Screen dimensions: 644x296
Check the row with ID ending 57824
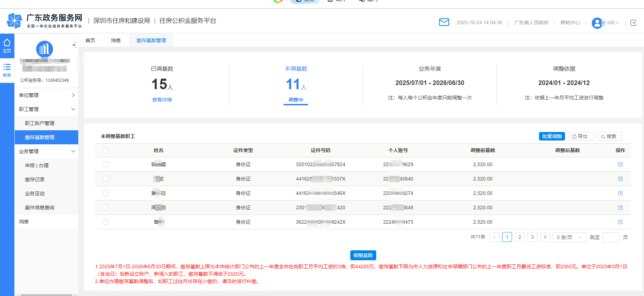click(106, 164)
